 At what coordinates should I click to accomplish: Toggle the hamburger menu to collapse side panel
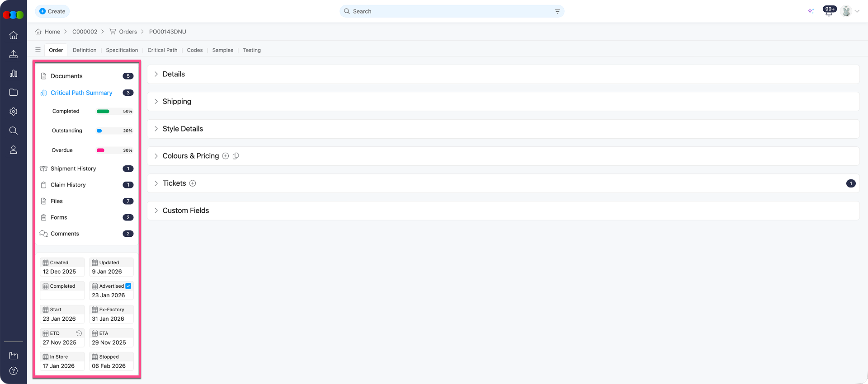tap(38, 50)
